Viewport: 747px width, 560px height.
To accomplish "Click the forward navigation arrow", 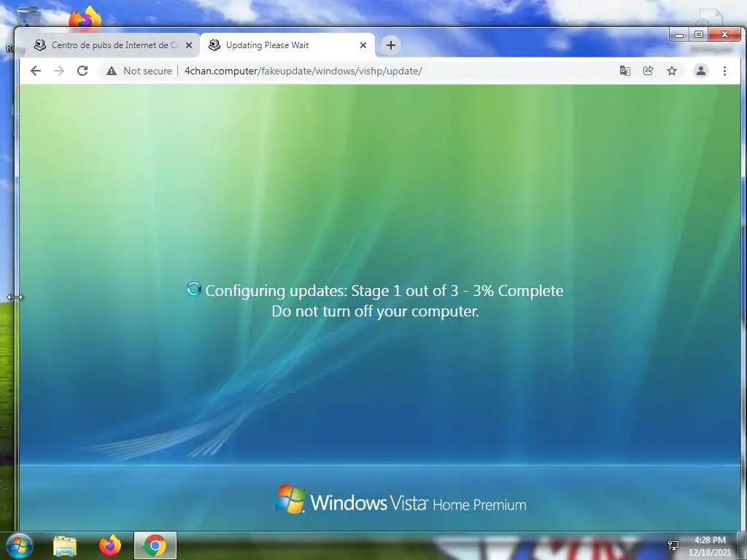I will pyautogui.click(x=59, y=71).
